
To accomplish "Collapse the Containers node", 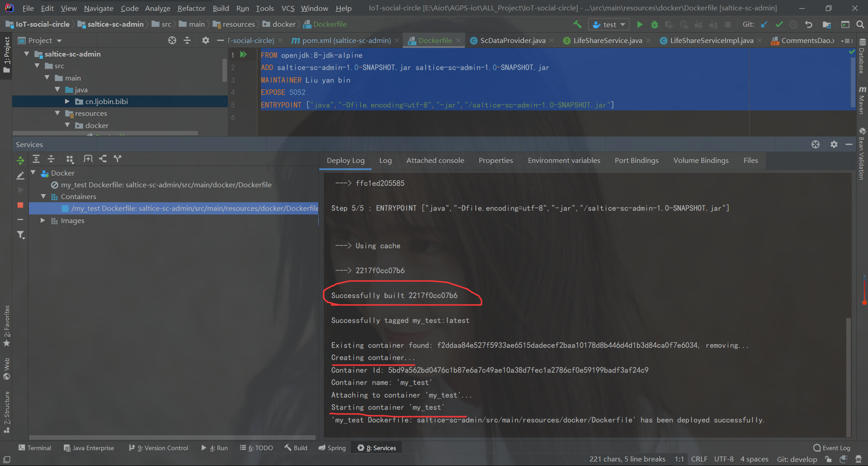I will point(43,196).
